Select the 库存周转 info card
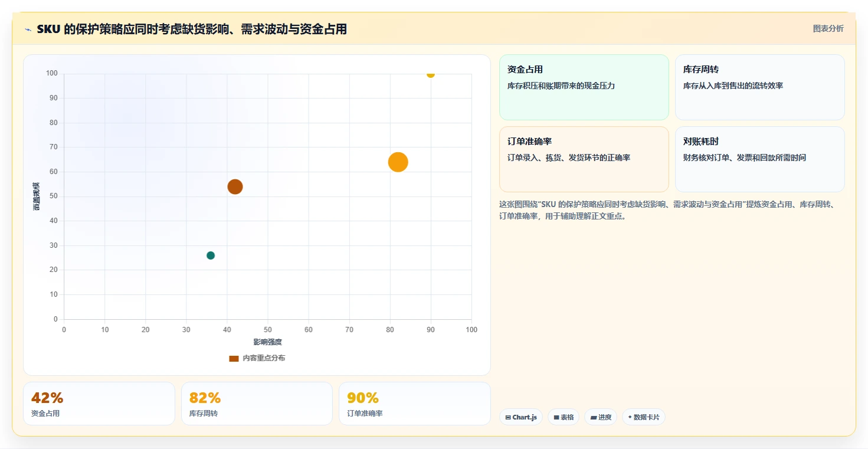Viewport: 868px width, 449px height. point(760,87)
